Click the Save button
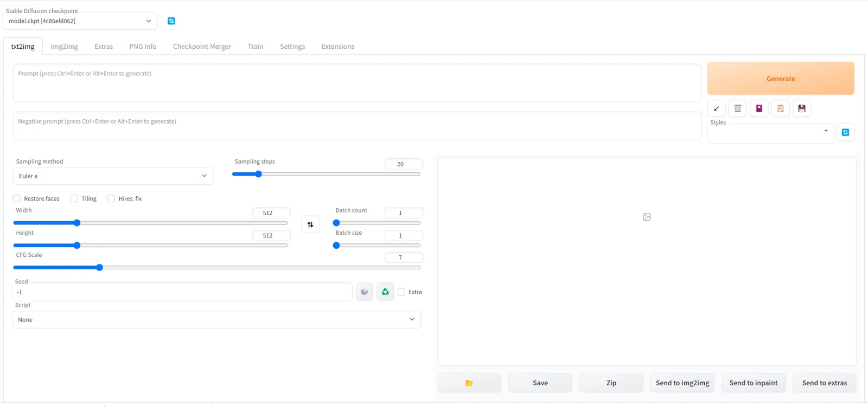 pyautogui.click(x=540, y=383)
